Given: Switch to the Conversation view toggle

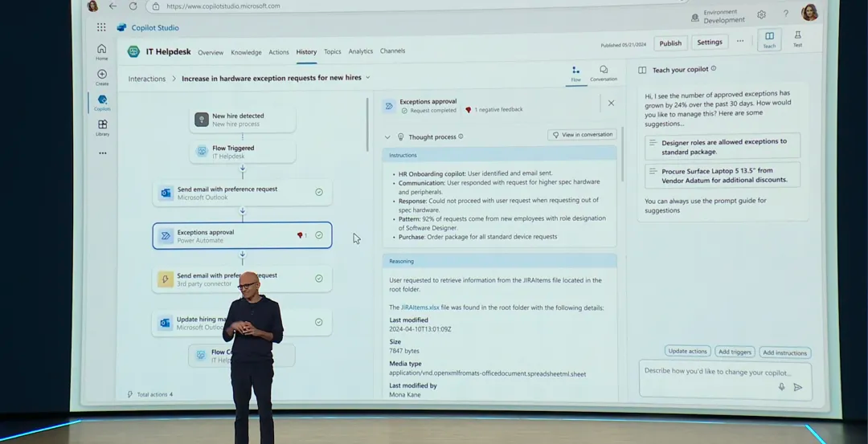Looking at the screenshot, I should point(604,72).
